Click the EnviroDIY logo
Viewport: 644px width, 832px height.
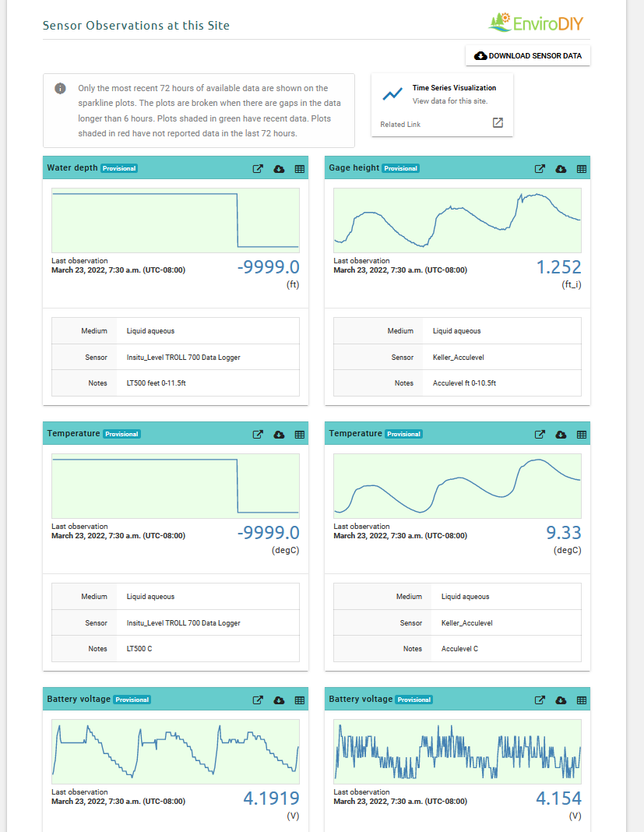pos(536,23)
